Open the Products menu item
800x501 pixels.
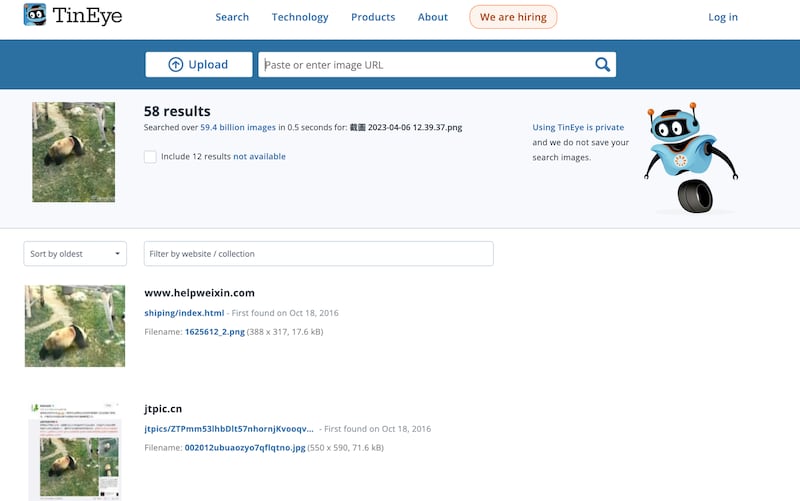(x=373, y=17)
